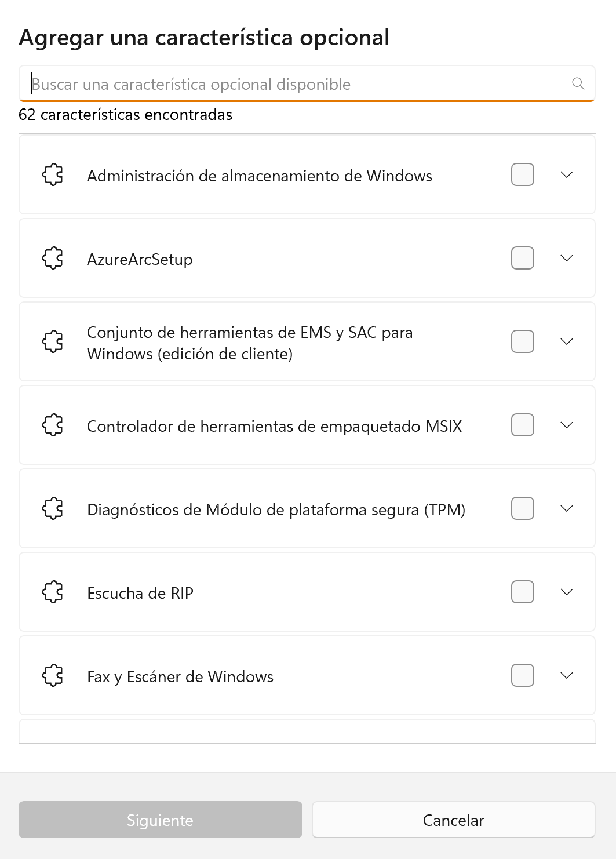The image size is (616, 859).
Task: Expand Conjunto de herramientas de EMS y SAC
Action: click(x=567, y=342)
